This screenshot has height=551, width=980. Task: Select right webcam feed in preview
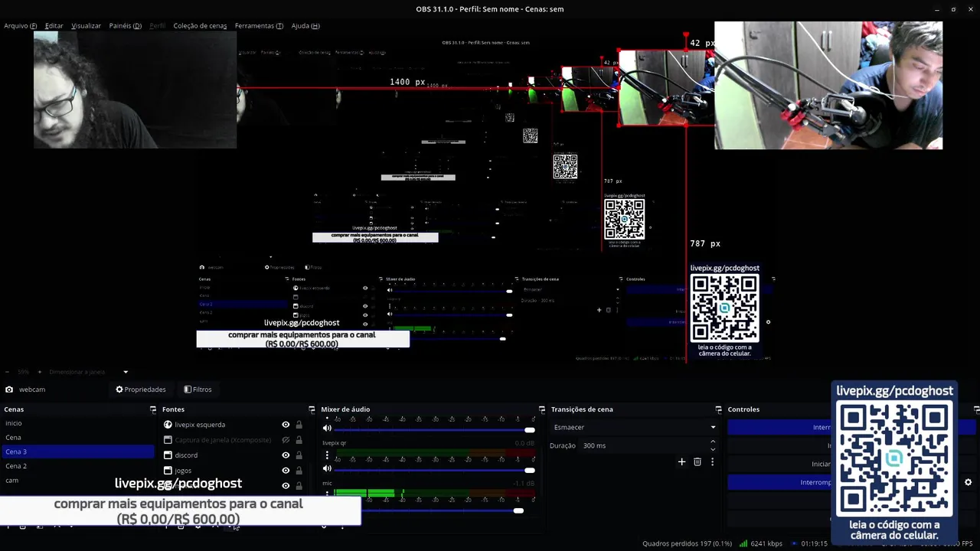(x=828, y=85)
